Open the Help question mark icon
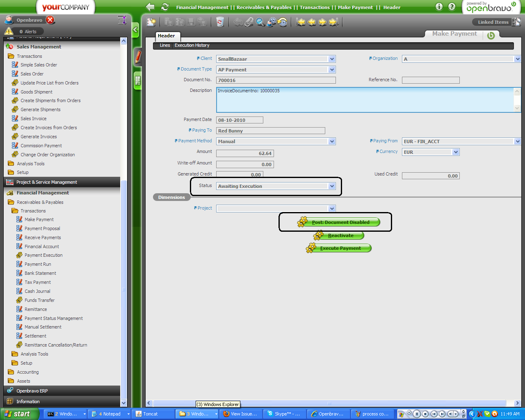This screenshot has height=420, width=525. [452, 7]
